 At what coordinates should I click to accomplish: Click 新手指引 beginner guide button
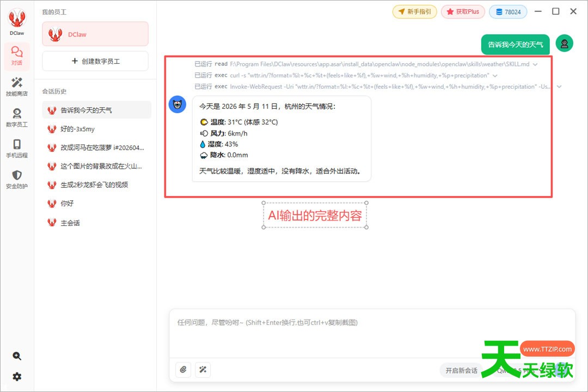click(415, 11)
